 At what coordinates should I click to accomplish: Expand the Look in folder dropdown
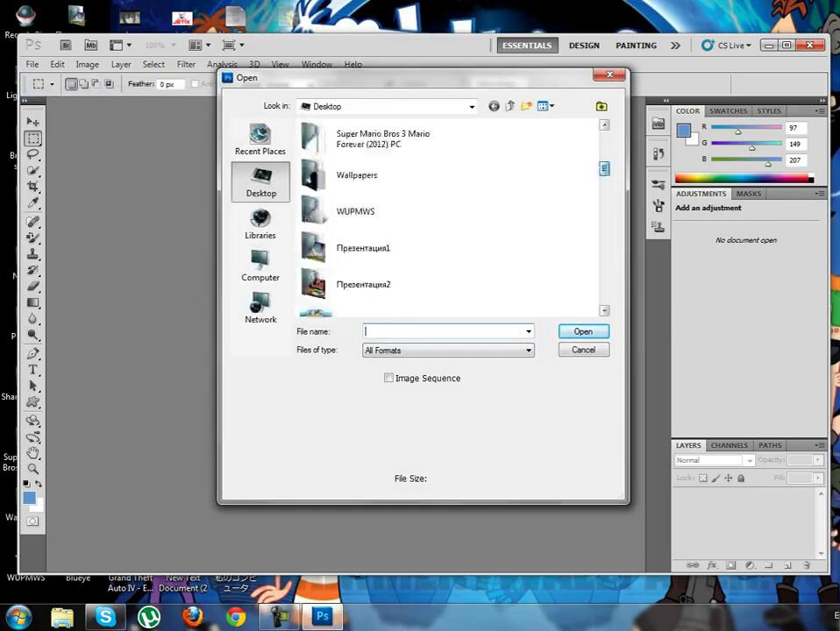(x=472, y=107)
